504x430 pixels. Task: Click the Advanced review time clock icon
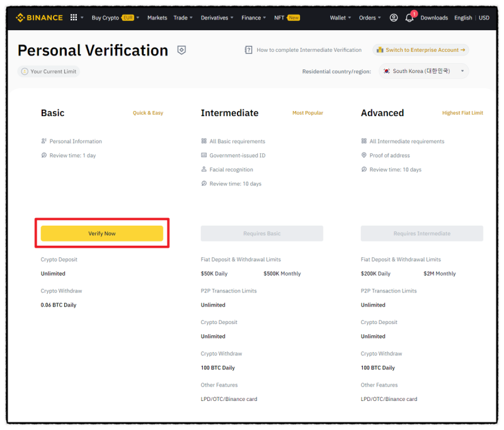click(x=364, y=169)
